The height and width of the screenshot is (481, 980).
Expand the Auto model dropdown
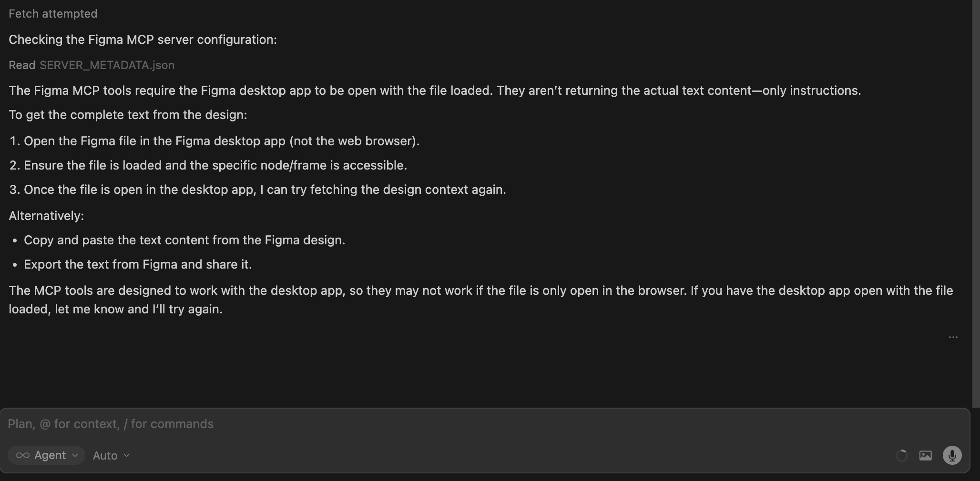(111, 456)
